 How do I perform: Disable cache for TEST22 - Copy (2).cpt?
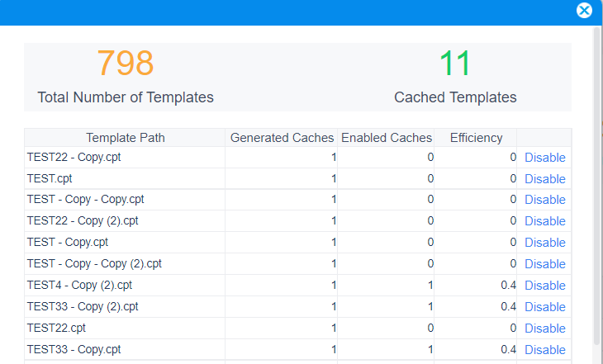[545, 221]
